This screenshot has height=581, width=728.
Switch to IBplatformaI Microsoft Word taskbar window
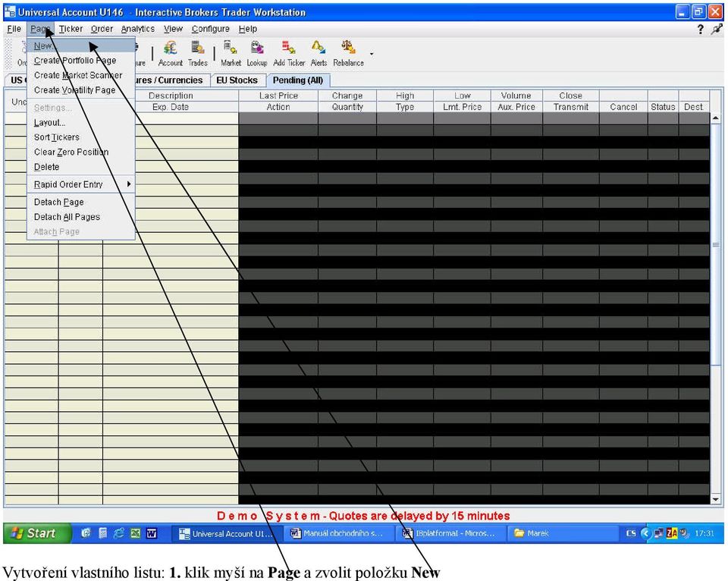pyautogui.click(x=450, y=534)
